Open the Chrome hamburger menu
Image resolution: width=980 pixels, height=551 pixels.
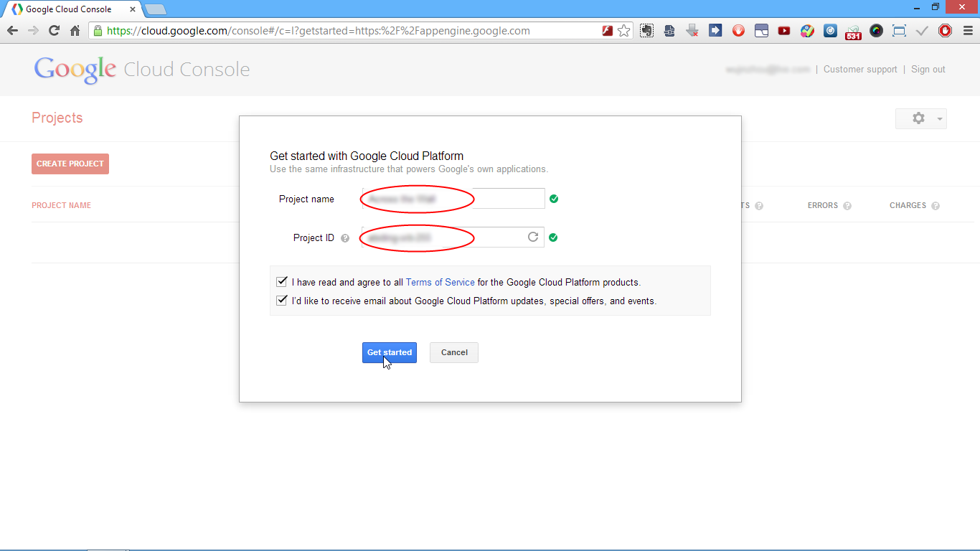pyautogui.click(x=968, y=31)
